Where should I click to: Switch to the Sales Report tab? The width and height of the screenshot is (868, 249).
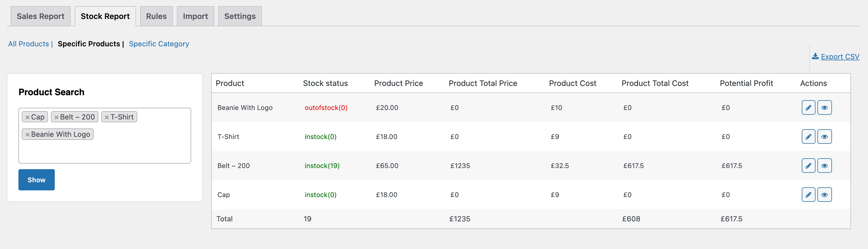point(40,16)
